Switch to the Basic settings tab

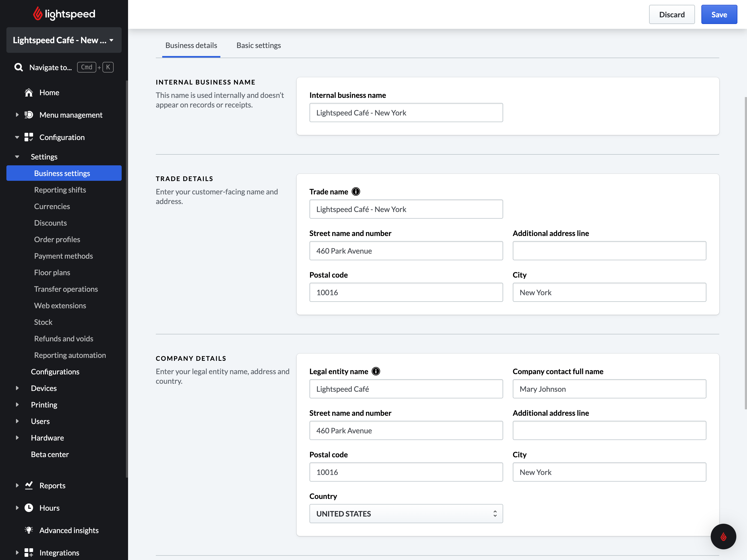pyautogui.click(x=258, y=45)
